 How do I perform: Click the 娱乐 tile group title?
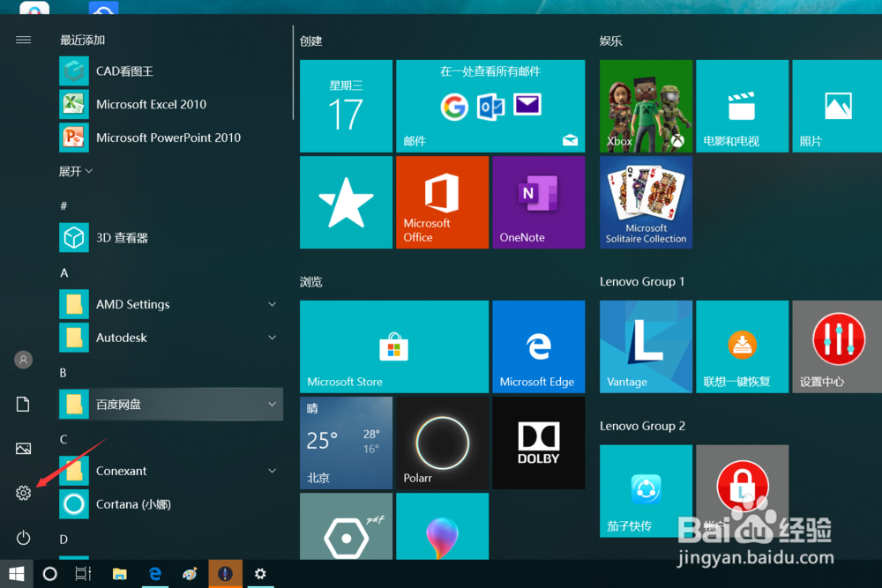coord(611,41)
